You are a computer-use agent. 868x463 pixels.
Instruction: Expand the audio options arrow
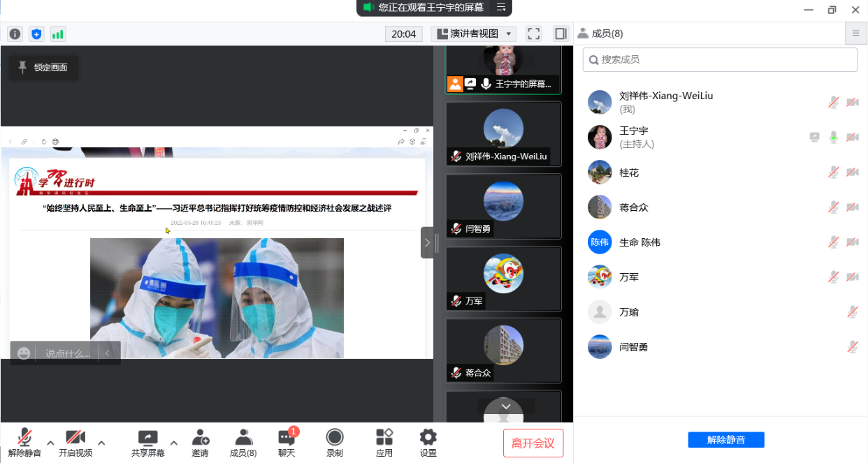point(50,443)
